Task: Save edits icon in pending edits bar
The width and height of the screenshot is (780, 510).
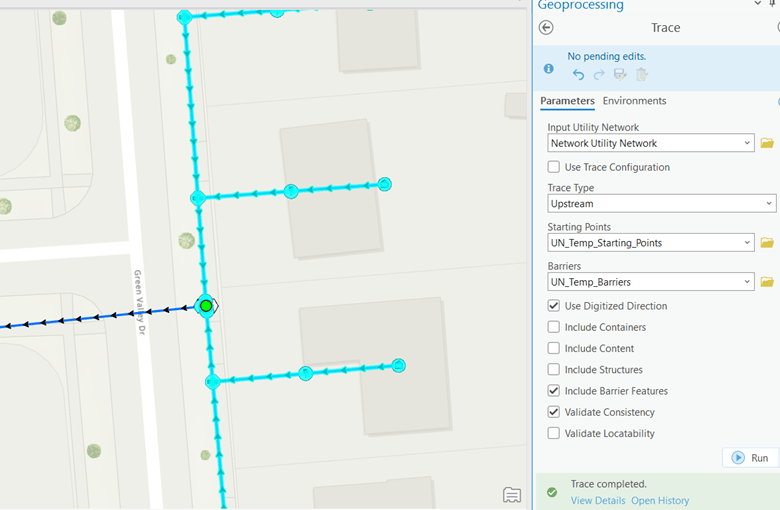Action: [620, 75]
